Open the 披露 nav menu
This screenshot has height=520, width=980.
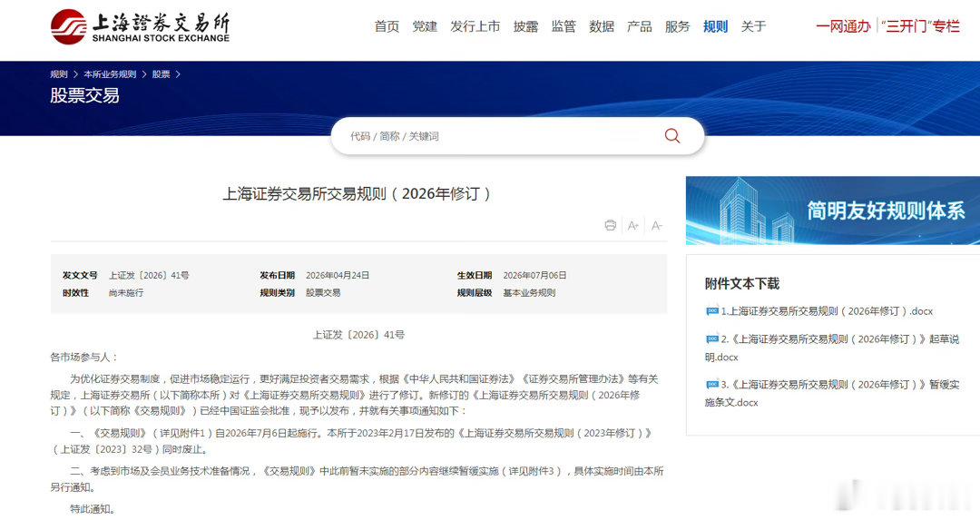525,26
